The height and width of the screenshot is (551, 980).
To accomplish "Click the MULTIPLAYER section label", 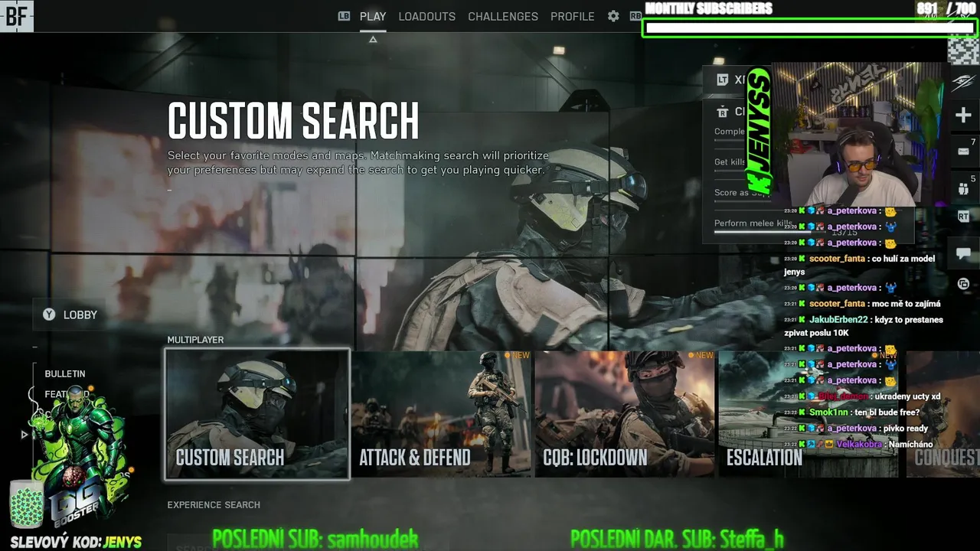I will tap(196, 340).
